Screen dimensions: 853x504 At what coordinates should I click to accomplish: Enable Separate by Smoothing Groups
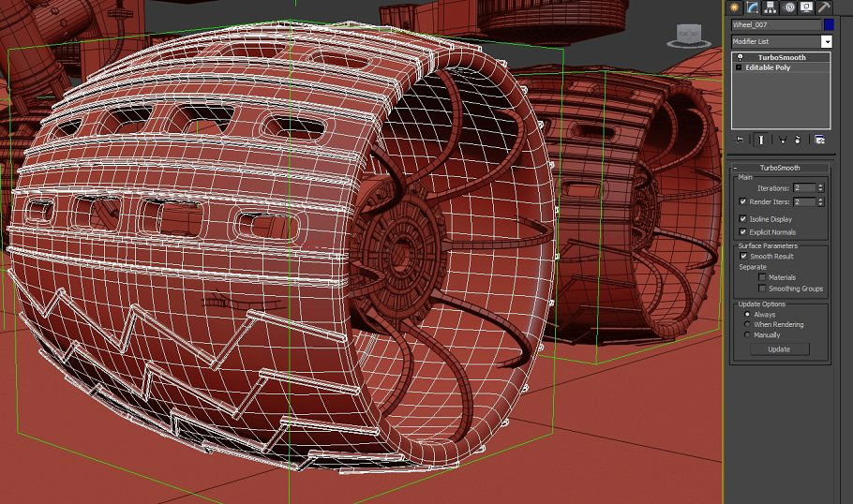click(x=762, y=289)
